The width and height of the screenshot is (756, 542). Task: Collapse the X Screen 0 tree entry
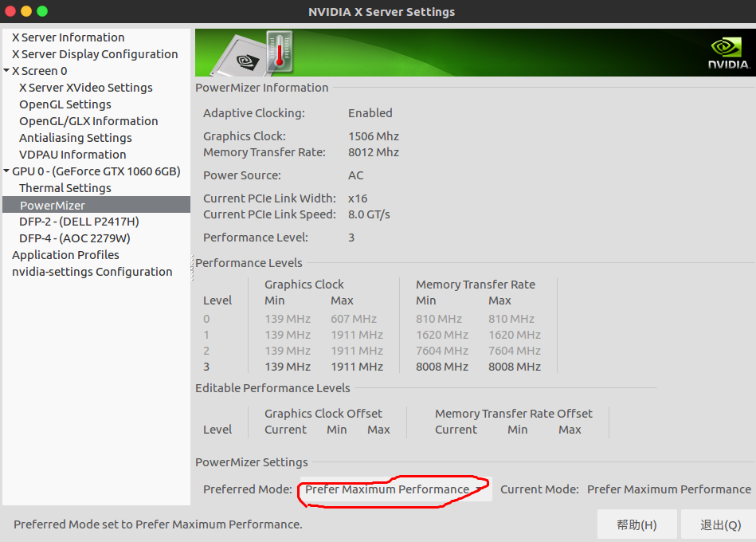coord(6,70)
